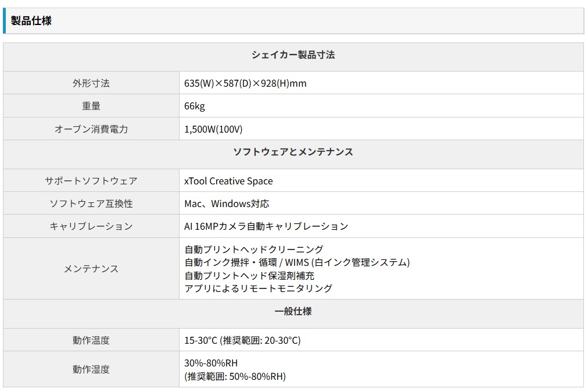Select the Mac、Windows対応 value
Viewport: 588px width, 392px height.
tap(227, 204)
